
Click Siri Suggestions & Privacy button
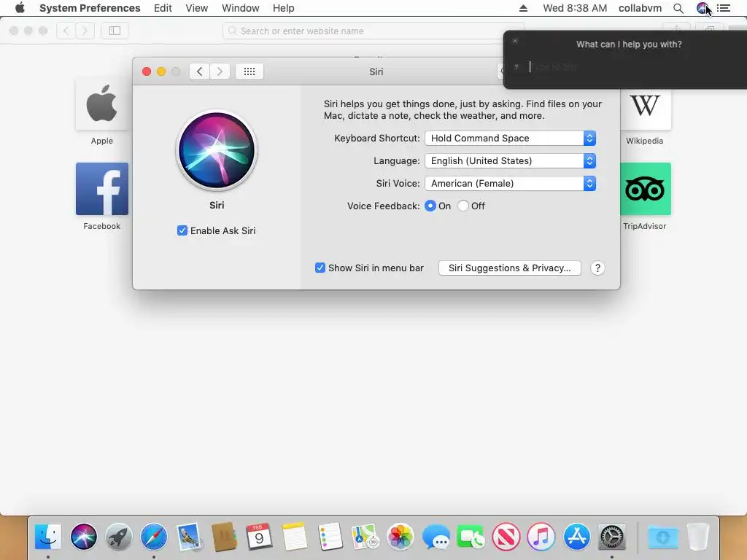click(510, 268)
